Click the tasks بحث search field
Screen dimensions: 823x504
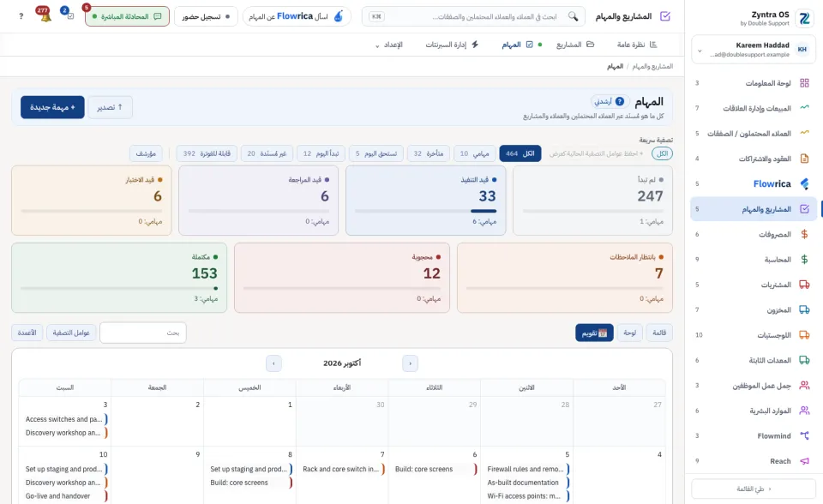(x=143, y=333)
